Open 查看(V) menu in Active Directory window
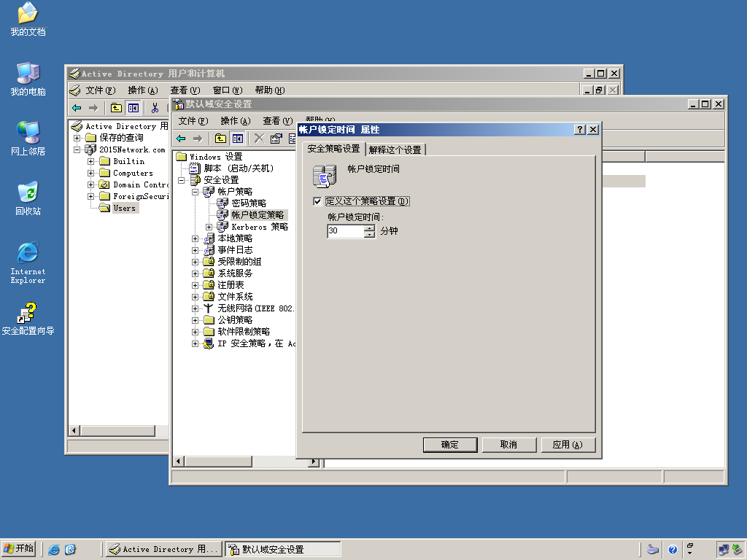 point(185,90)
